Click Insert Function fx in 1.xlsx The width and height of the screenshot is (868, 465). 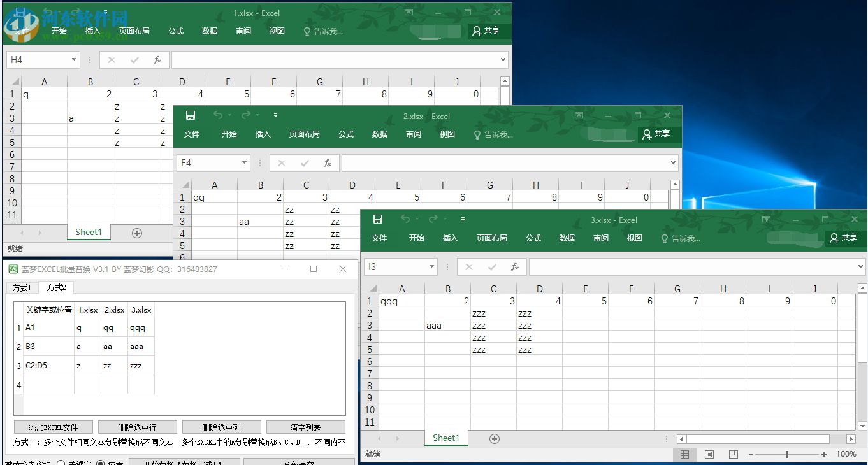pos(157,60)
